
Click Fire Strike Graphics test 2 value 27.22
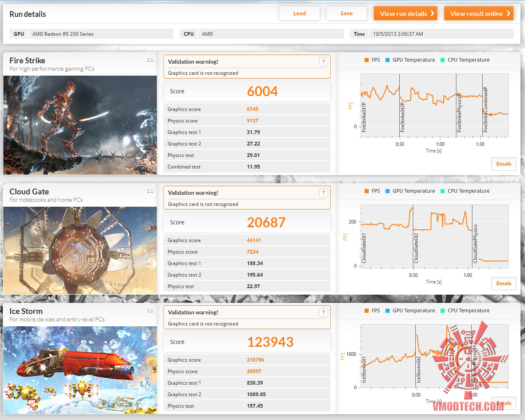point(253,144)
